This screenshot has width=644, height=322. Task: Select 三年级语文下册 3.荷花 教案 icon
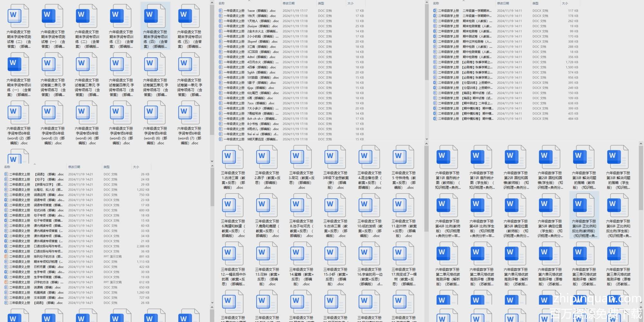[301, 157]
